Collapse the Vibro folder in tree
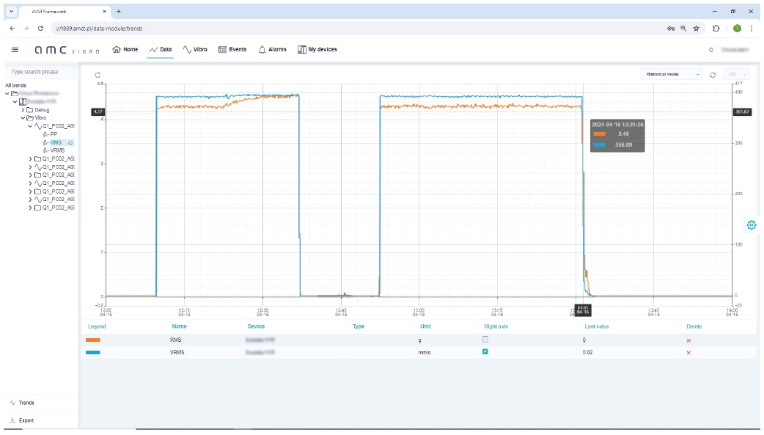 tap(24, 118)
